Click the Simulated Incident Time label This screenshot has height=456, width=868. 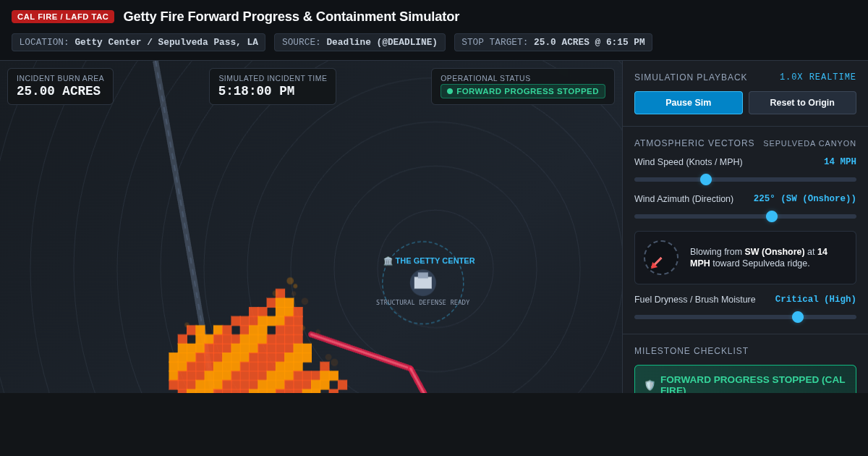(273, 78)
